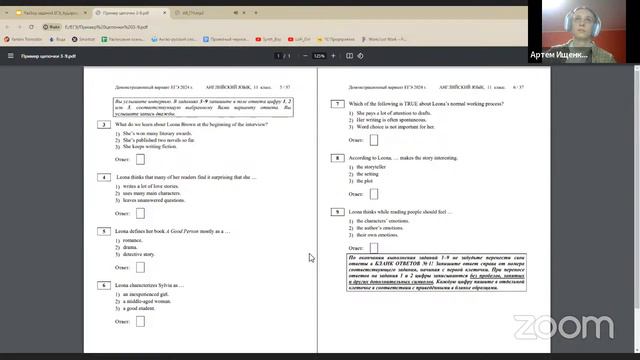Click option "leaves unanswered questions."

tap(154, 200)
